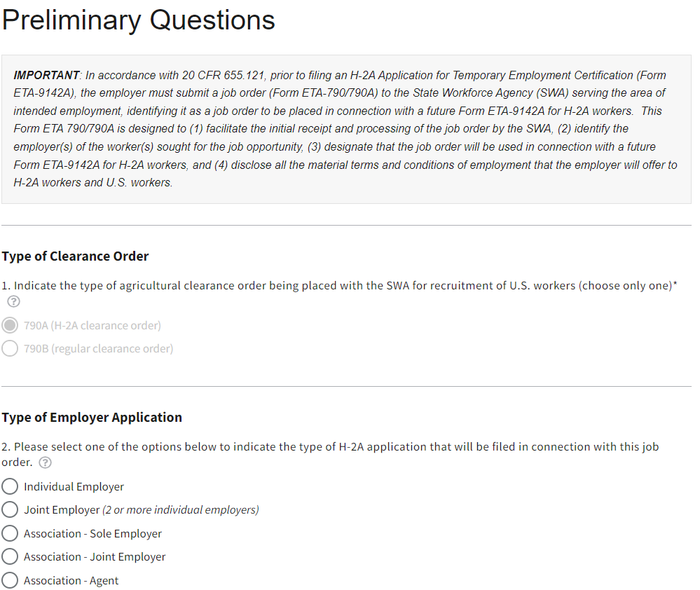Choose the 790B regular clearance order radio button

pyautogui.click(x=10, y=349)
